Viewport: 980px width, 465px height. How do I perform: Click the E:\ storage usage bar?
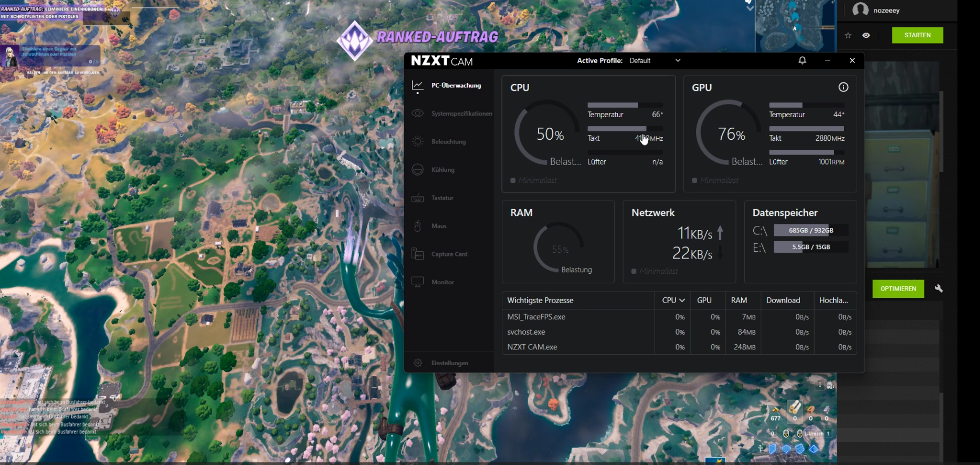pyautogui.click(x=811, y=247)
